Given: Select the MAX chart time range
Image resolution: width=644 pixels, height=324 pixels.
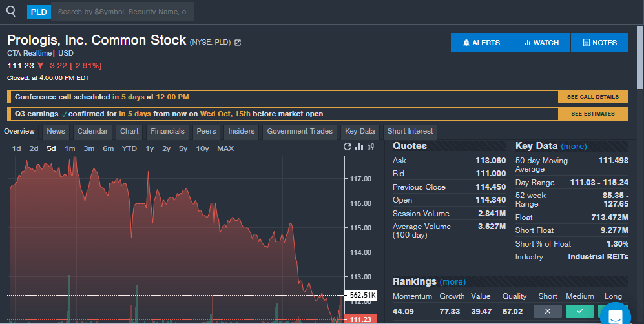Looking at the screenshot, I should click(x=225, y=148).
